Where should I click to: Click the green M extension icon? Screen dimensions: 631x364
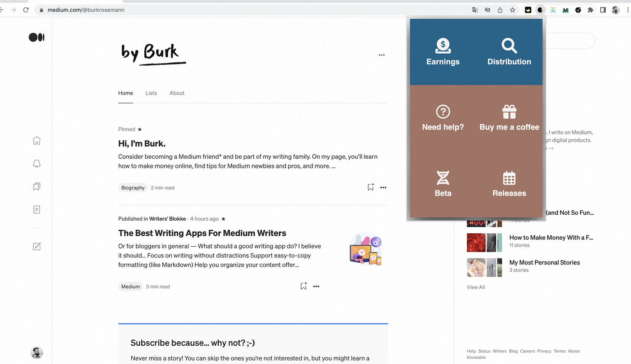(566, 10)
